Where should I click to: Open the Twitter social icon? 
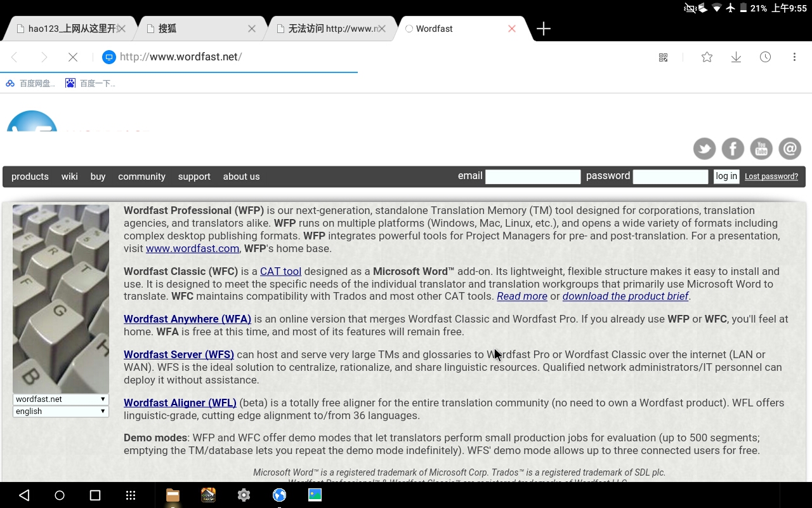tap(704, 149)
